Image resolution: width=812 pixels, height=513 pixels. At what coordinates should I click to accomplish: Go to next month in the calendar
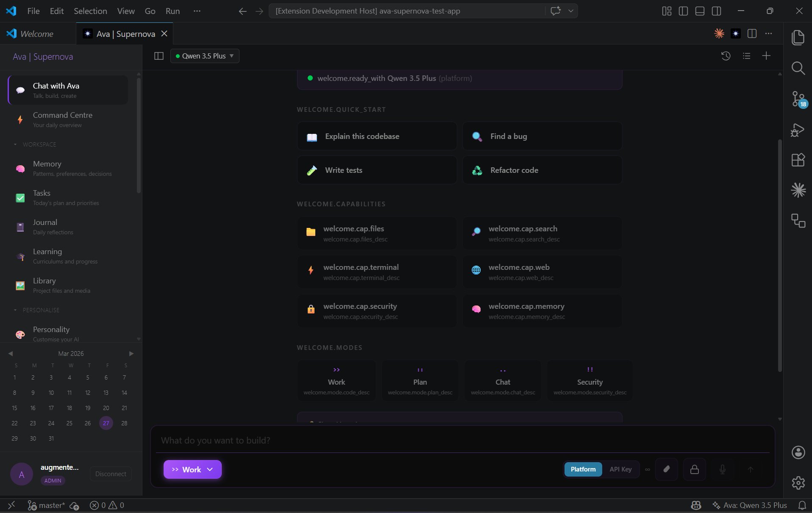[131, 353]
